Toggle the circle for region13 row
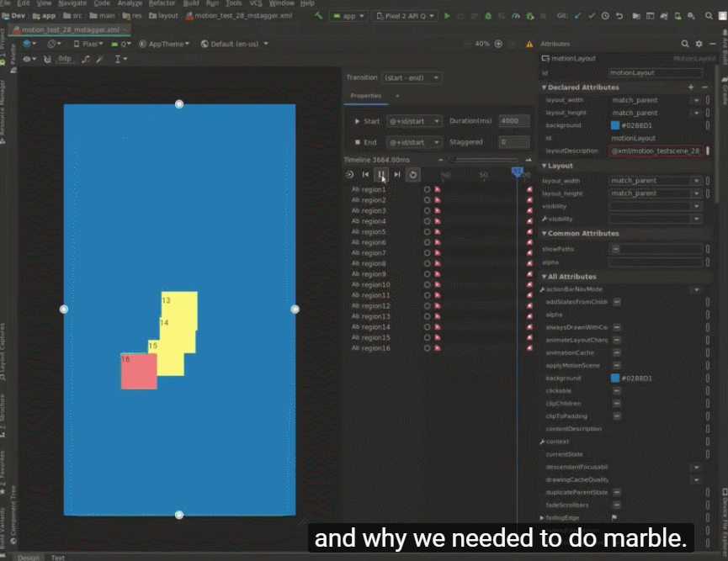The height and width of the screenshot is (561, 728). tap(428, 316)
